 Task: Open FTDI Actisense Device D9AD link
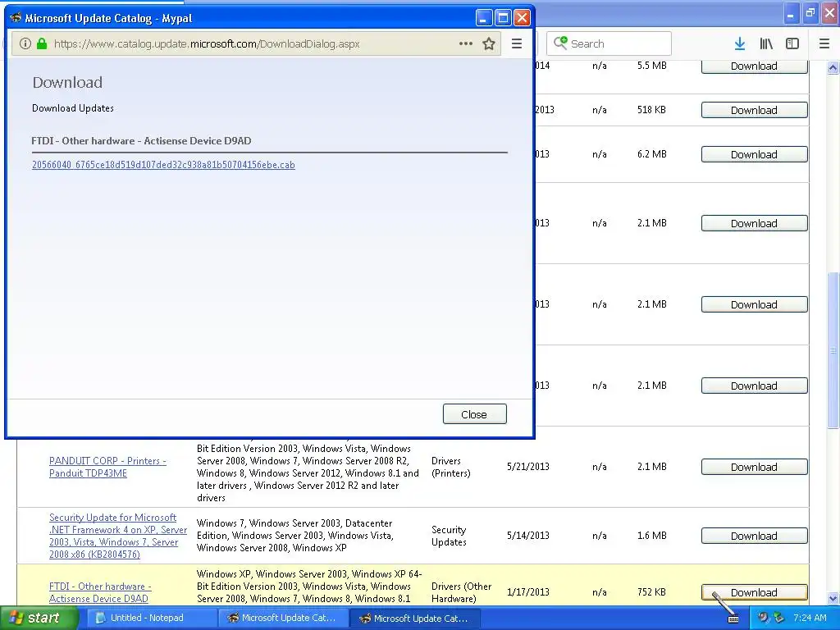click(x=100, y=592)
